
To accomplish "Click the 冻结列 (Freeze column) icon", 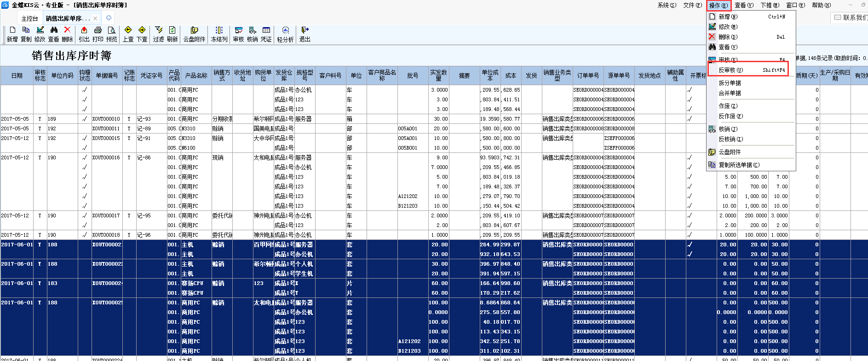I will click(x=219, y=34).
